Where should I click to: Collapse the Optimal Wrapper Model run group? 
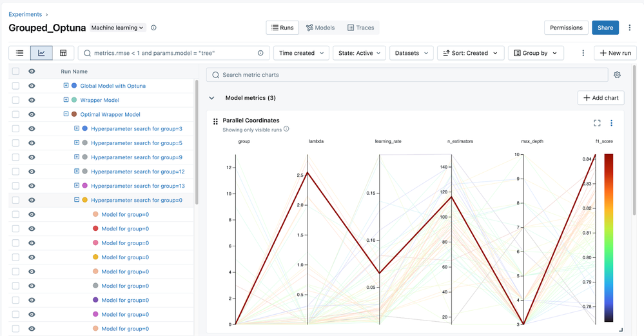pos(66,114)
